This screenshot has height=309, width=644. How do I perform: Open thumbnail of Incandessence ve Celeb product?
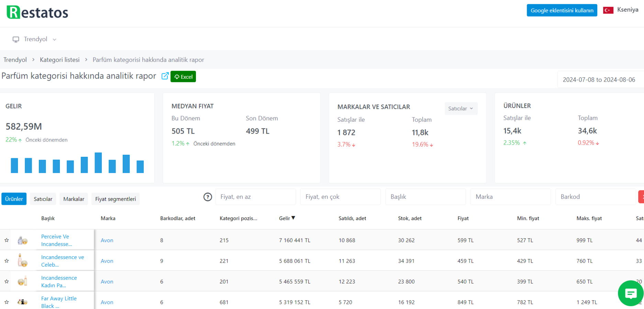(23, 260)
